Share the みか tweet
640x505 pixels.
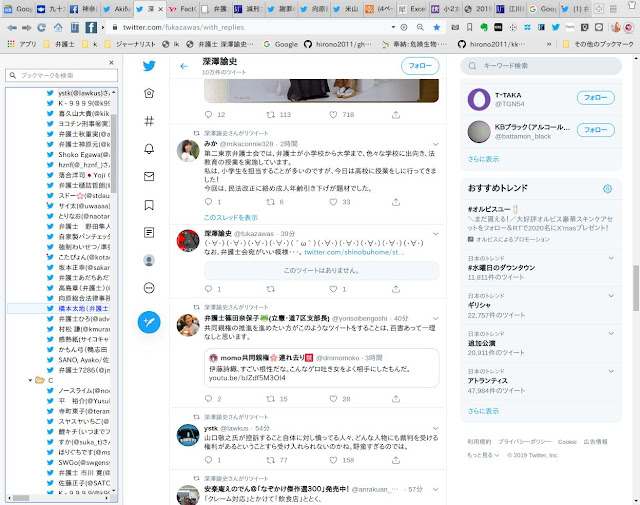tap(396, 202)
